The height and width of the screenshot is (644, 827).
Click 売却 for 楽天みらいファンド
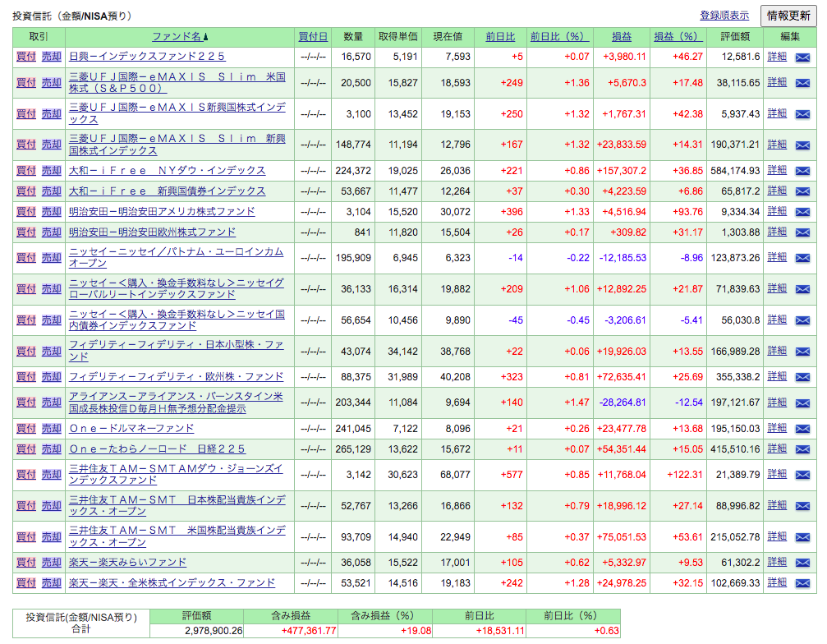pyautogui.click(x=52, y=562)
